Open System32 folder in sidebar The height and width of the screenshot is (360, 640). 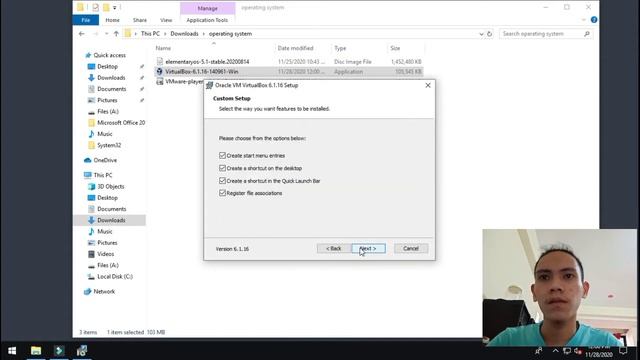(109, 145)
